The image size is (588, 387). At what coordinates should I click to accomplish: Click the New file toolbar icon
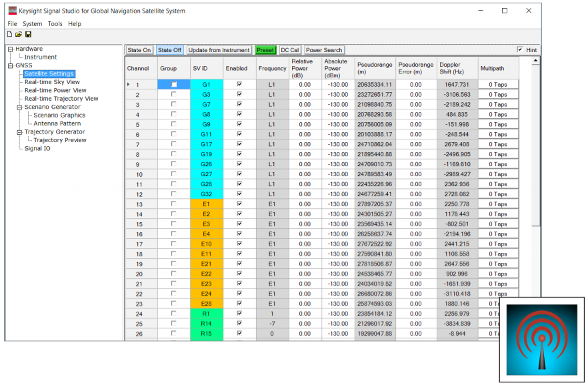[x=10, y=35]
